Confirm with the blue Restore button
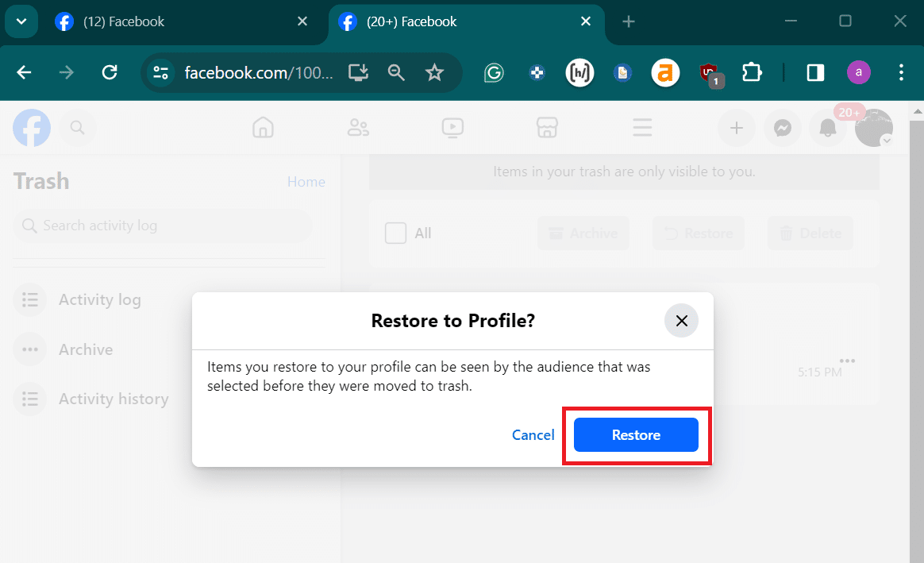The image size is (924, 563). 636,435
